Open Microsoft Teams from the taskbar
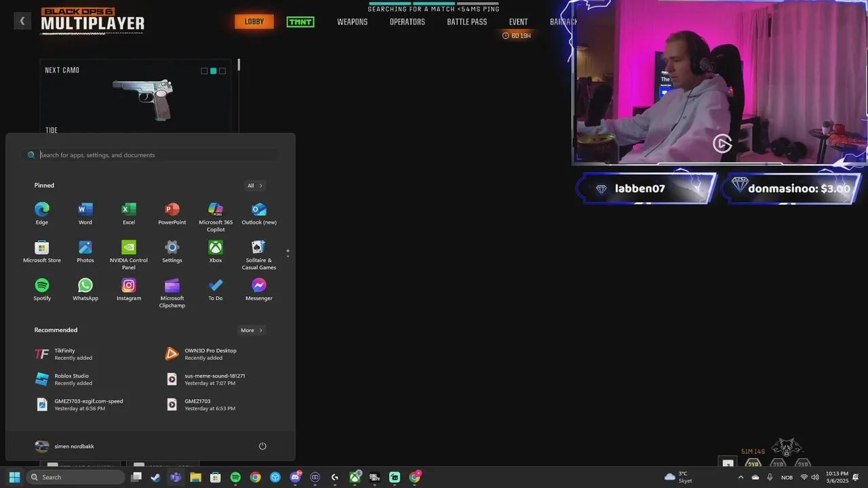This screenshot has width=868, height=488. click(176, 477)
